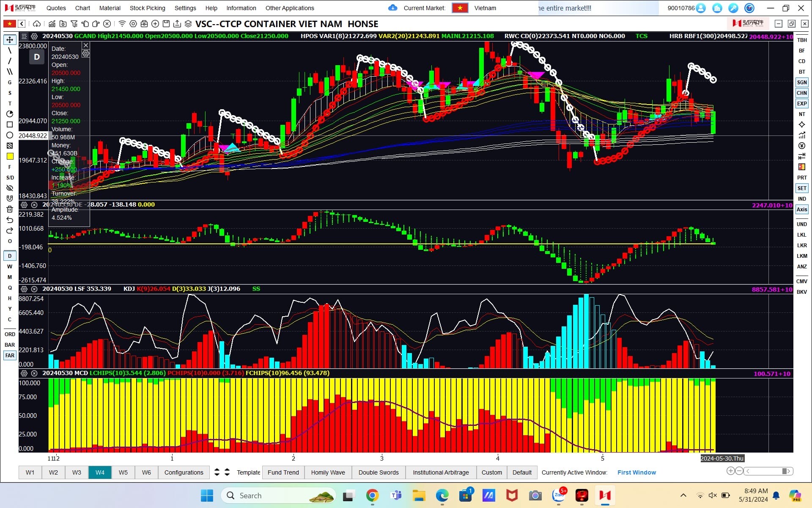Click the Configurations button
Image resolution: width=812 pixels, height=508 pixels.
[x=184, y=472]
